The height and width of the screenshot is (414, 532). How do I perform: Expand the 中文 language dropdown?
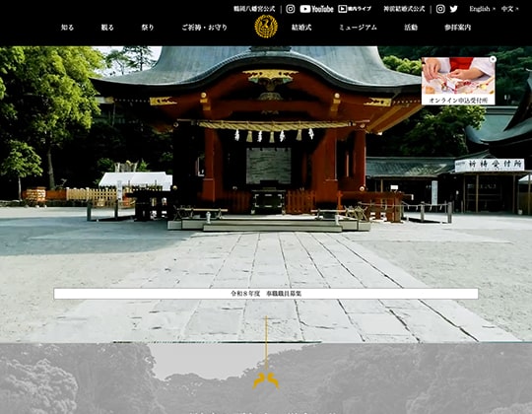coord(509,9)
